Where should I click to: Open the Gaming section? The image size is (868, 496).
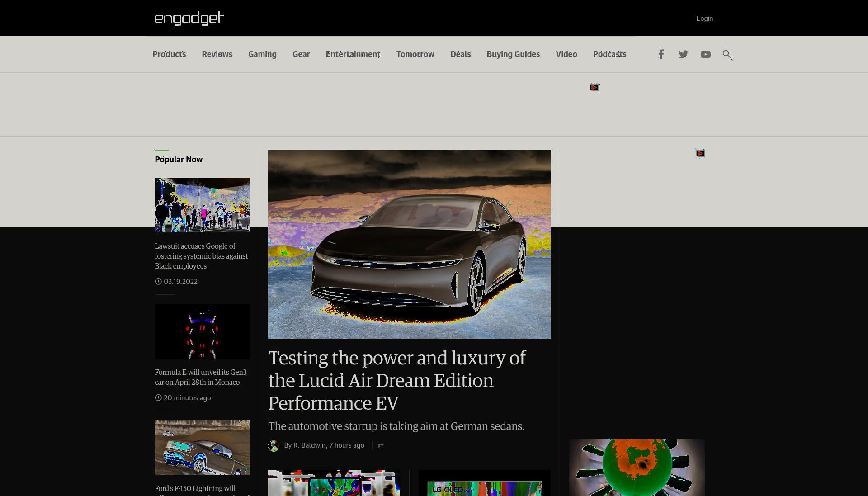coord(262,54)
